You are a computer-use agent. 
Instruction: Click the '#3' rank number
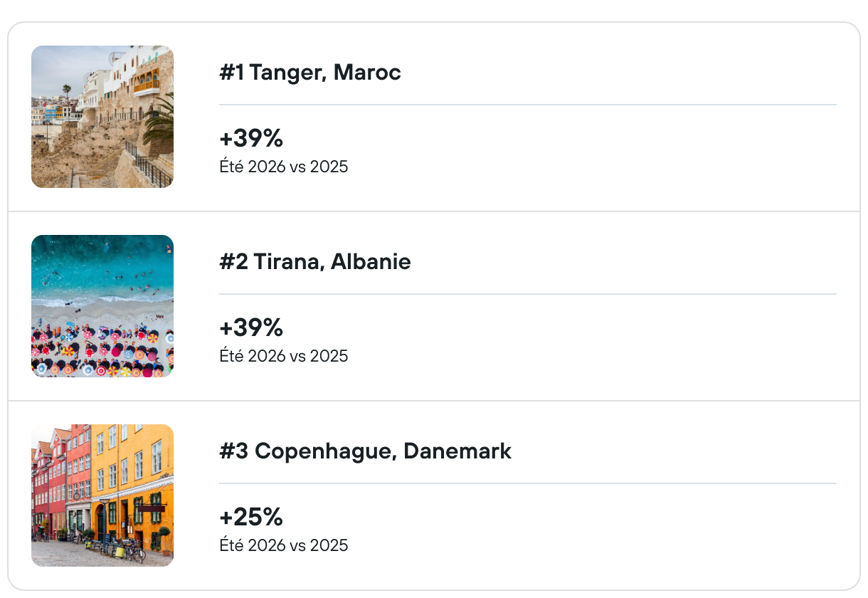coord(233,451)
